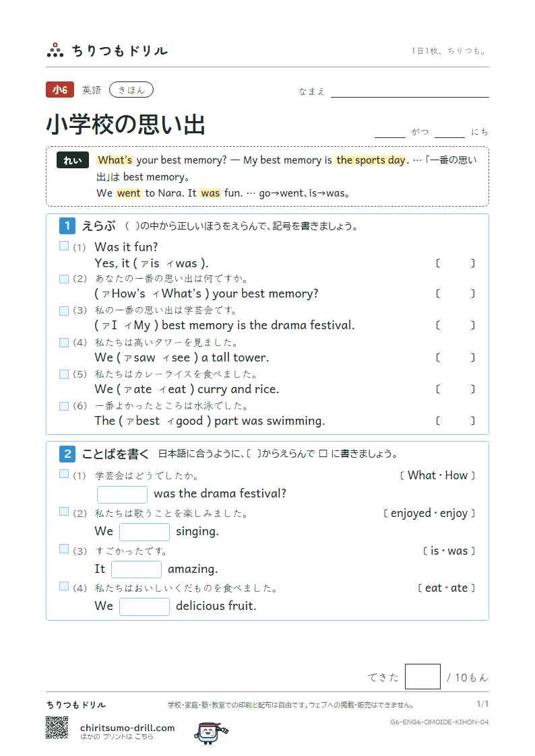Click the title 小学校の思い出

click(126, 125)
